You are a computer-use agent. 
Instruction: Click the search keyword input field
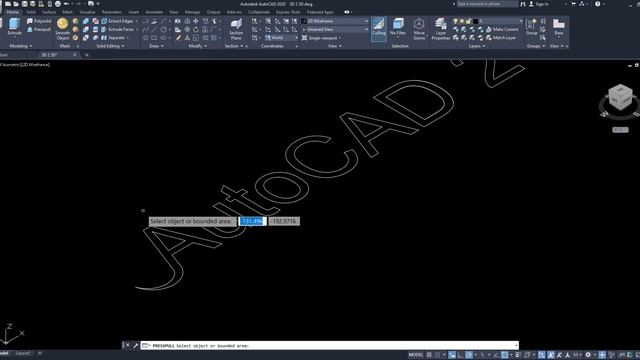487,4
